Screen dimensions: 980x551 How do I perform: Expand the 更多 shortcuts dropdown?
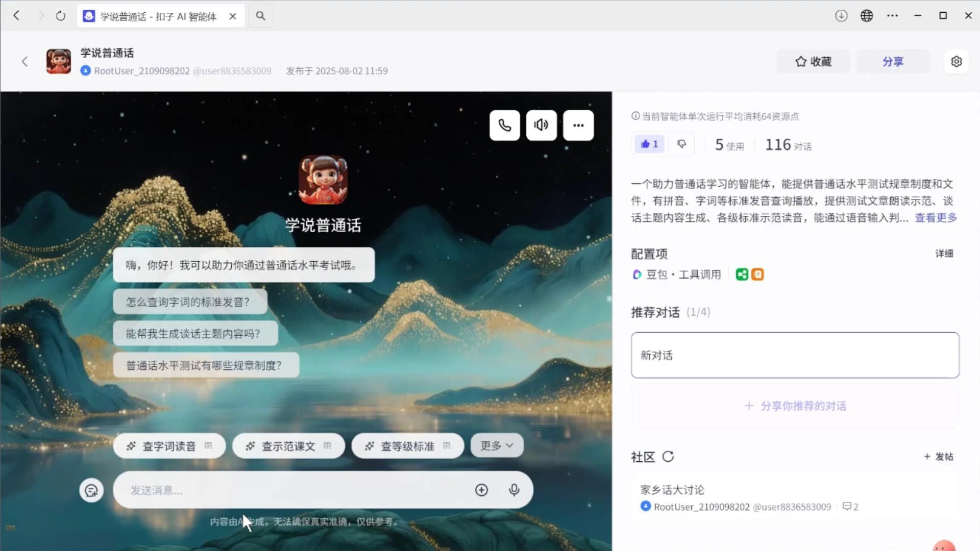click(497, 445)
